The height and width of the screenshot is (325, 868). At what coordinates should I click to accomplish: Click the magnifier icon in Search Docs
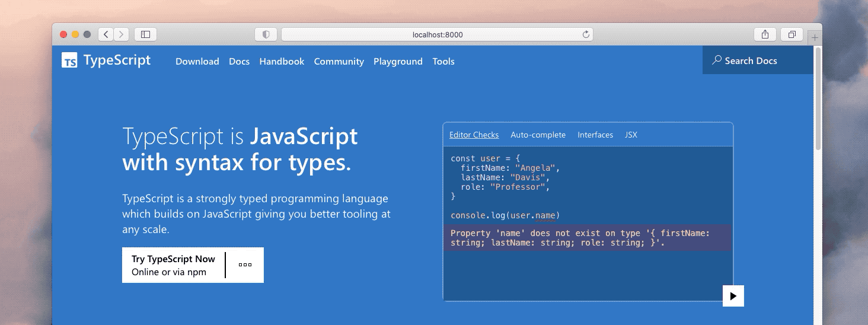pyautogui.click(x=717, y=60)
